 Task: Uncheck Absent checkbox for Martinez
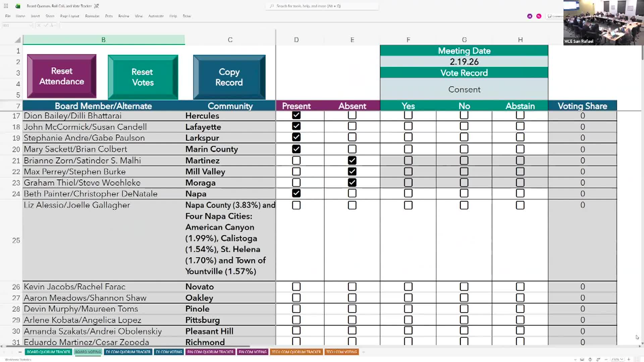coord(352,161)
